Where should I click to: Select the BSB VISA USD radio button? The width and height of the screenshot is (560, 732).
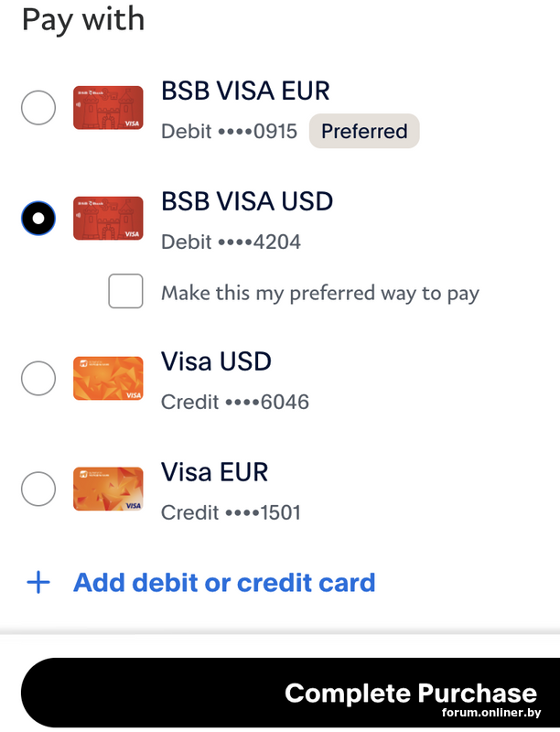click(38, 219)
